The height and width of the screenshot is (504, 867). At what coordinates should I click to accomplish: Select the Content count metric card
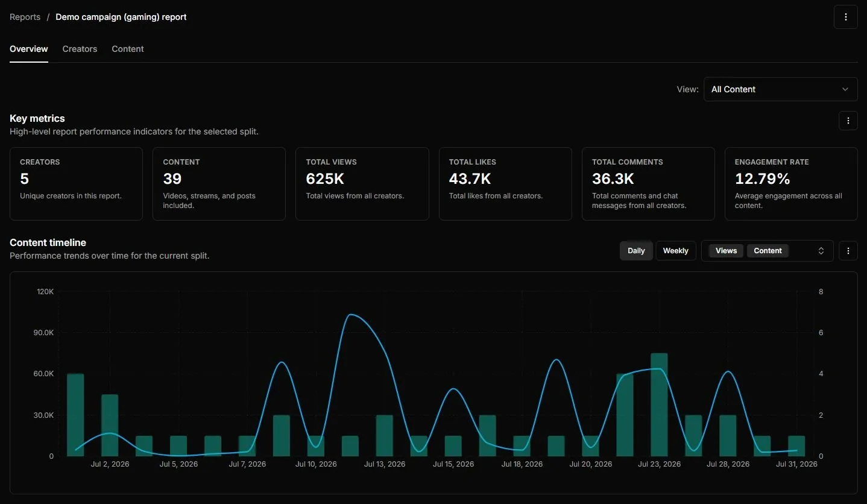pos(219,184)
